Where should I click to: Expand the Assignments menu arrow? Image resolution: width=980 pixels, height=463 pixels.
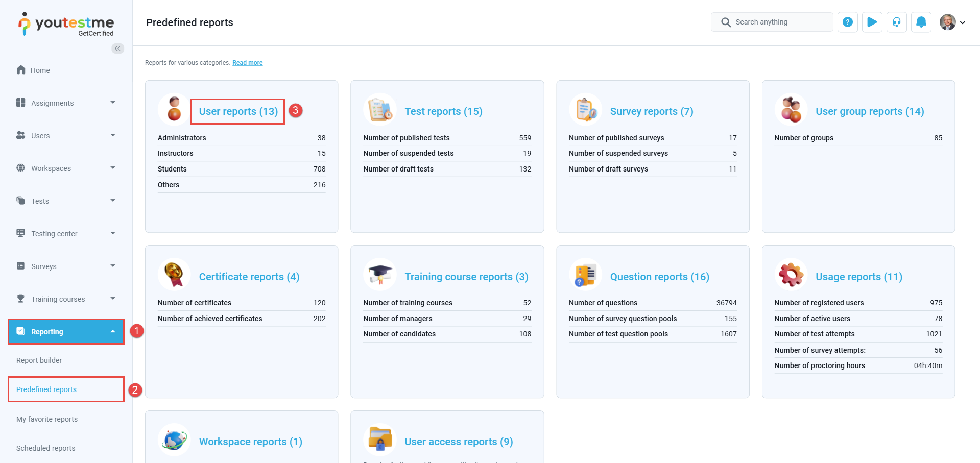(x=113, y=103)
